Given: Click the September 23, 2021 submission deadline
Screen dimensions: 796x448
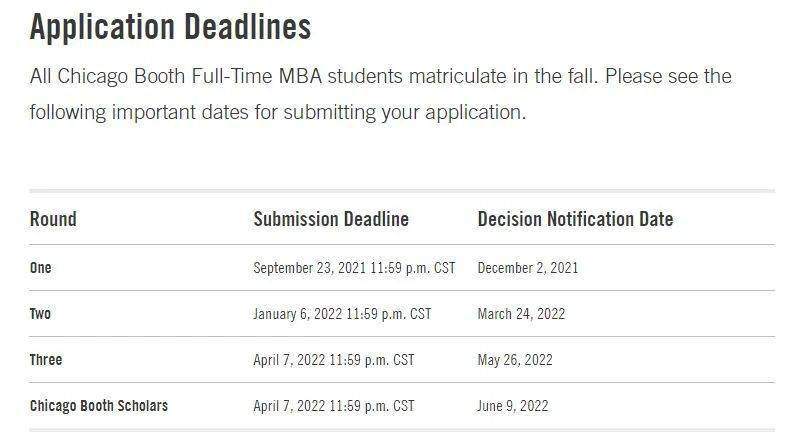Looking at the screenshot, I should point(354,268).
